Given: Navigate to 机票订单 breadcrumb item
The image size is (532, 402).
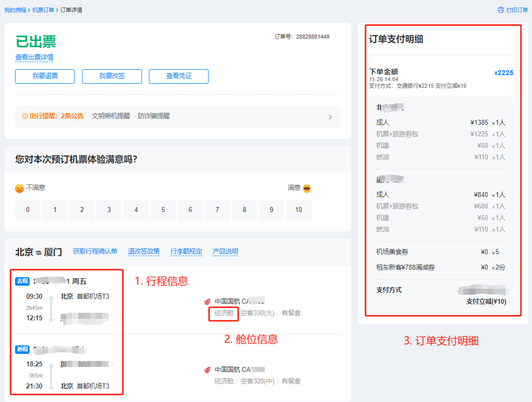Looking at the screenshot, I should pyautogui.click(x=43, y=10).
